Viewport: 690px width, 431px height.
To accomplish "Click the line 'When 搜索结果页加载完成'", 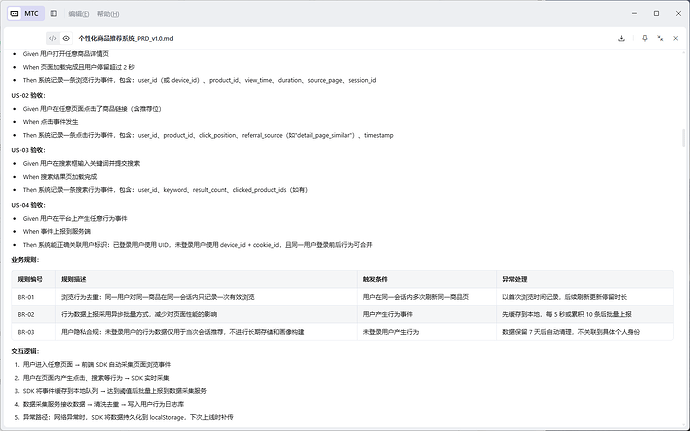I will [x=60, y=177].
